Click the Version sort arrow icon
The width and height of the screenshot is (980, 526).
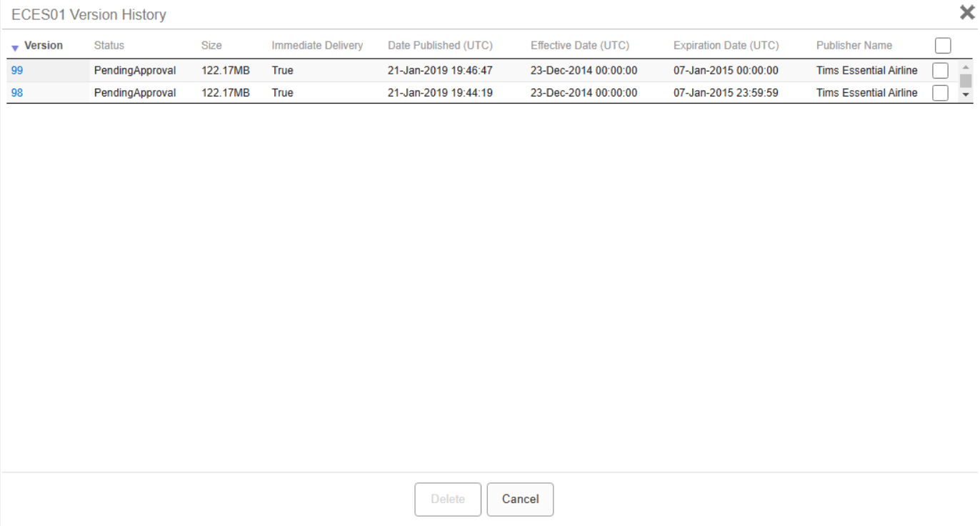pyautogui.click(x=15, y=48)
